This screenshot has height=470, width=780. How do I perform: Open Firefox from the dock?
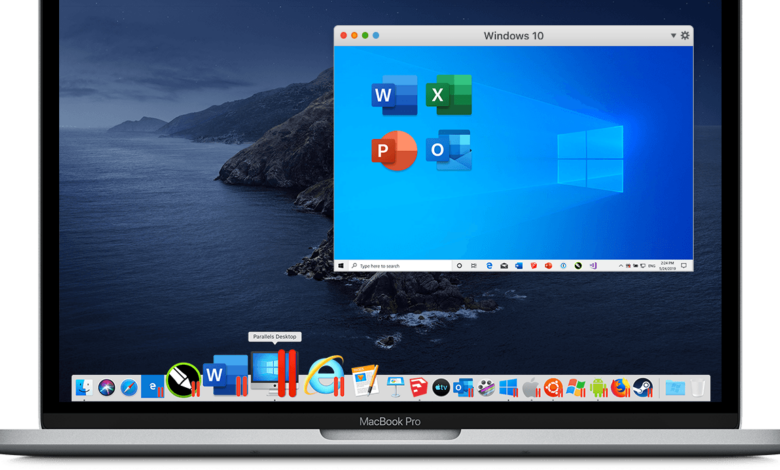pyautogui.click(x=620, y=388)
